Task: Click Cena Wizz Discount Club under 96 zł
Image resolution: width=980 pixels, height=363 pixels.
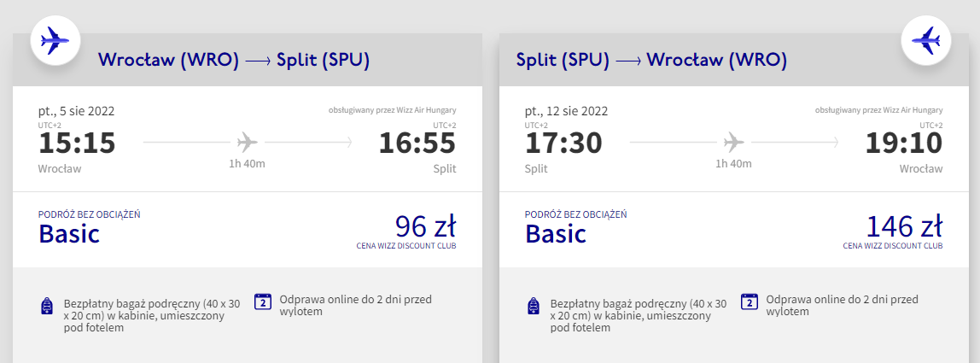Action: [x=405, y=246]
